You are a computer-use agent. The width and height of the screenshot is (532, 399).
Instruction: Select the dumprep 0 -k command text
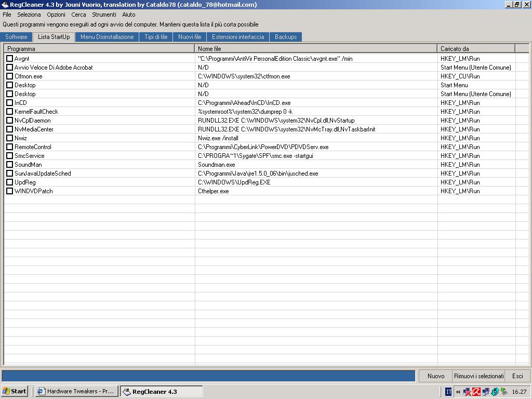tap(245, 112)
